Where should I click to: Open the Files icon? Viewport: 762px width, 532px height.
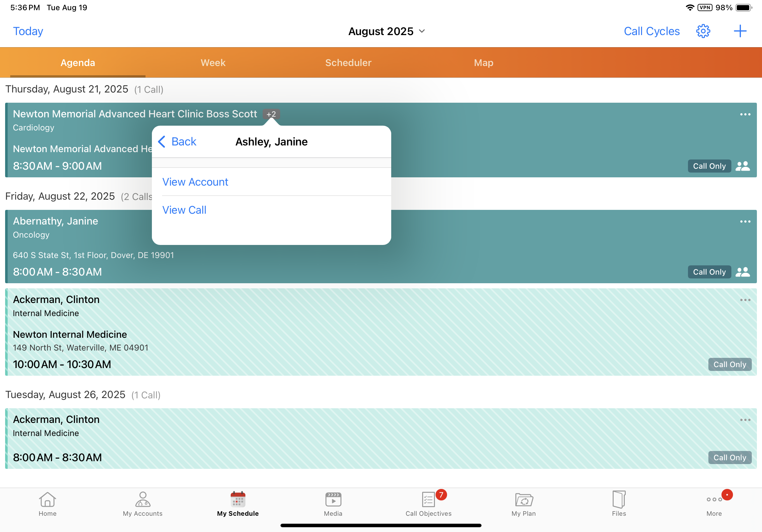pos(619,504)
